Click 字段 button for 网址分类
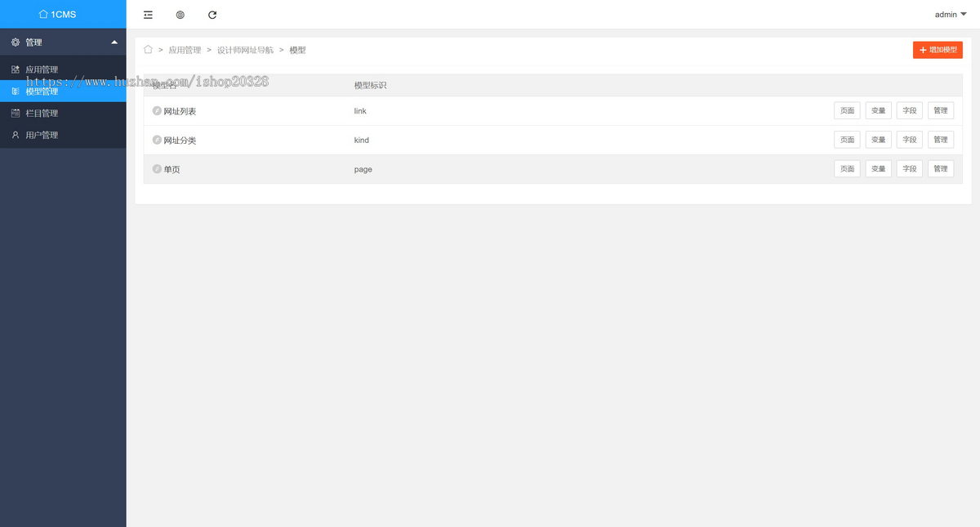 [910, 140]
